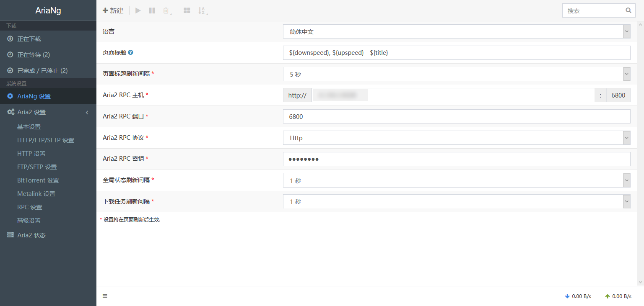Open the Aria2 RPC 协议 dropdown
644x306 pixels.
pyautogui.click(x=457, y=138)
